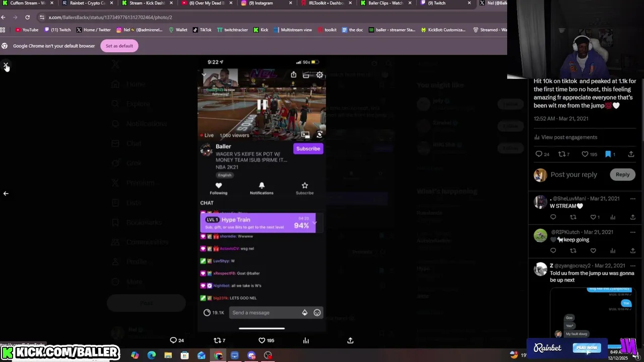Image resolution: width=644 pixels, height=362 pixels.
Task: Open the Wallet bookmark
Action: coord(178,30)
